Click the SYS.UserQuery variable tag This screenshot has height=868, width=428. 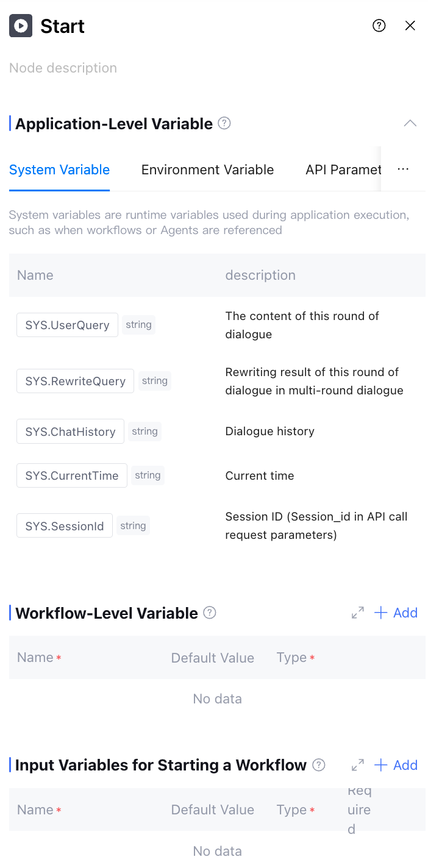[x=67, y=325]
